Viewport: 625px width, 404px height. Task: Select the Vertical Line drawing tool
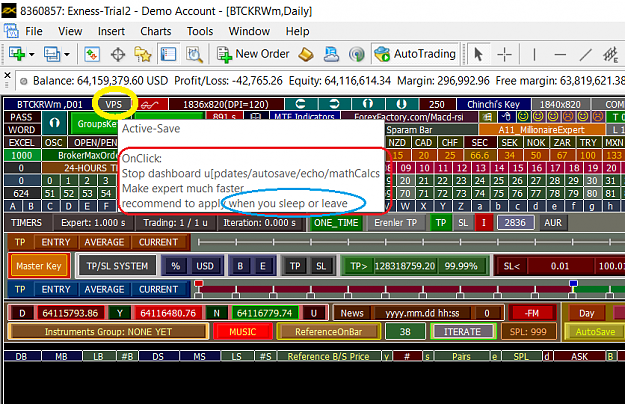coord(534,54)
